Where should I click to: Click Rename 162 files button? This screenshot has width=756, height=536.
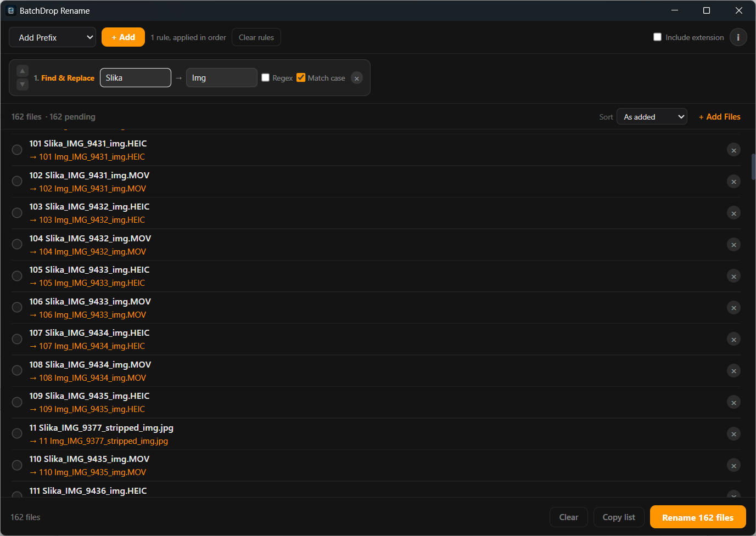(x=698, y=517)
